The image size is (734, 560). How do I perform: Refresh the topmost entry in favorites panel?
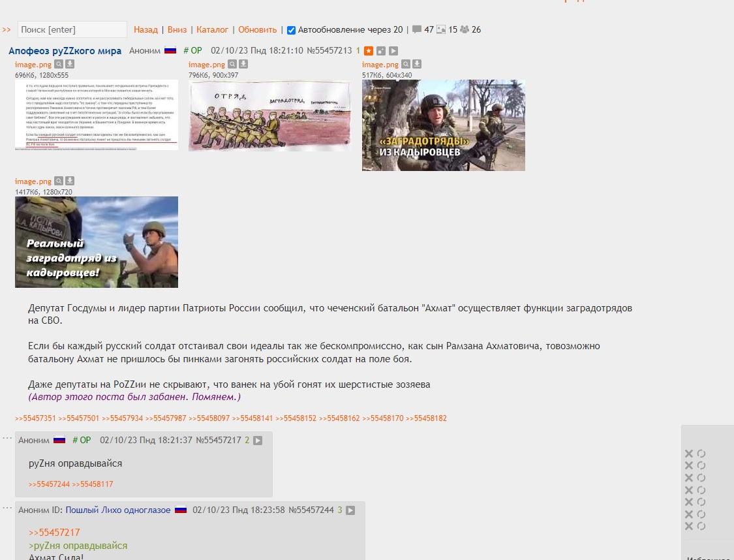(x=701, y=453)
